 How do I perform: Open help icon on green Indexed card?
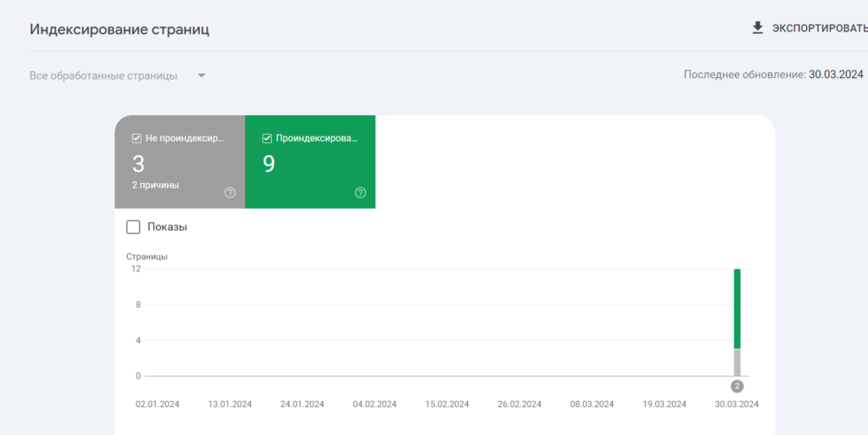pyautogui.click(x=360, y=192)
